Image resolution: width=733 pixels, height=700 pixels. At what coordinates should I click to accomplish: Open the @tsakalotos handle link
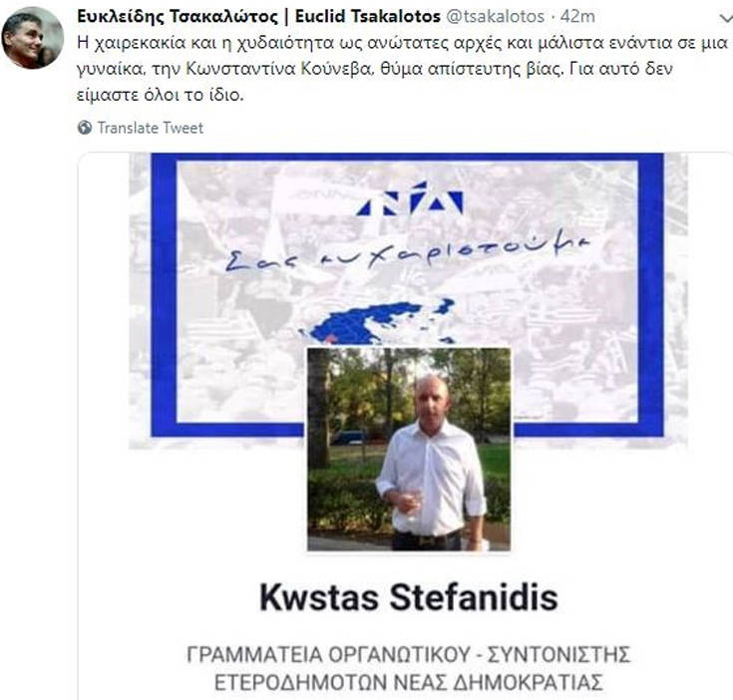pyautogui.click(x=496, y=17)
